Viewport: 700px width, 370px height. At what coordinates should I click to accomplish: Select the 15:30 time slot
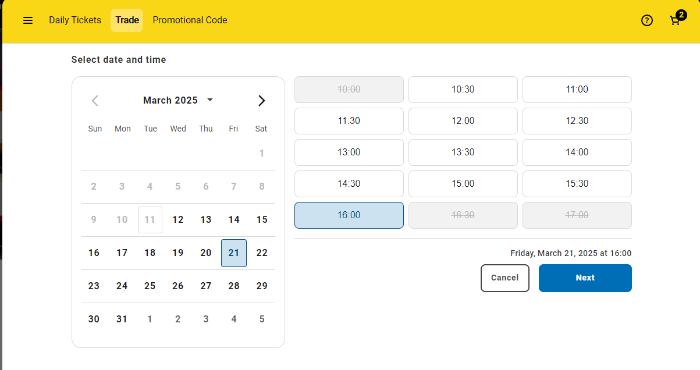pos(577,184)
